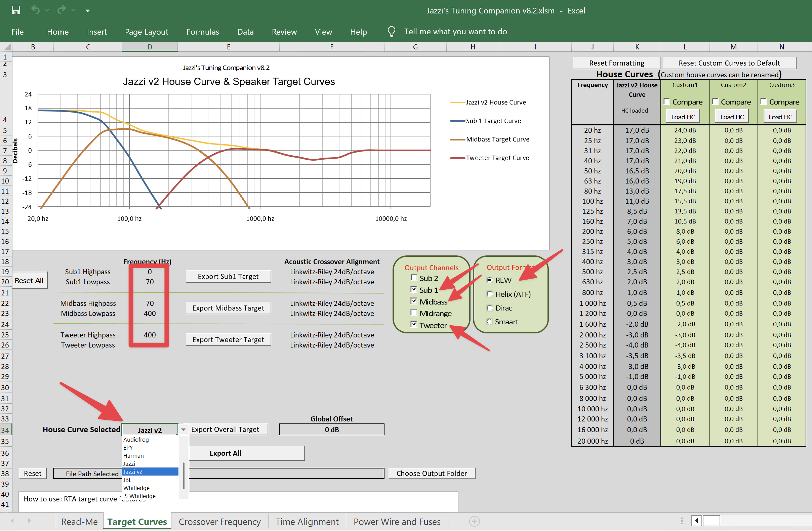Image resolution: width=812 pixels, height=531 pixels.
Task: Click the Redo arrow icon
Action: tap(62, 10)
